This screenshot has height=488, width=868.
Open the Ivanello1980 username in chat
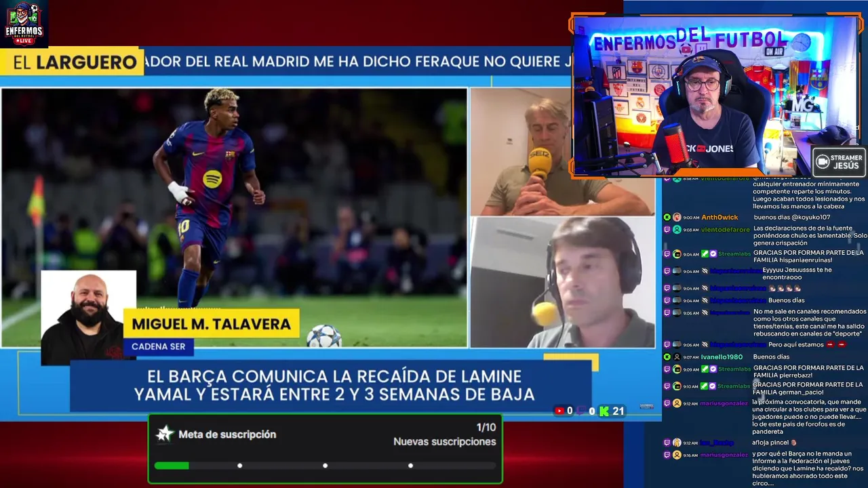722,357
